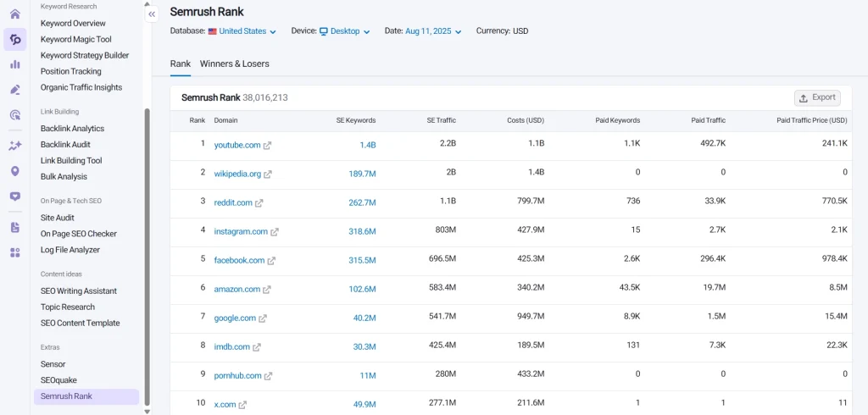868x415 pixels.
Task: Click the Paid Traffic Price column header
Action: coord(811,120)
